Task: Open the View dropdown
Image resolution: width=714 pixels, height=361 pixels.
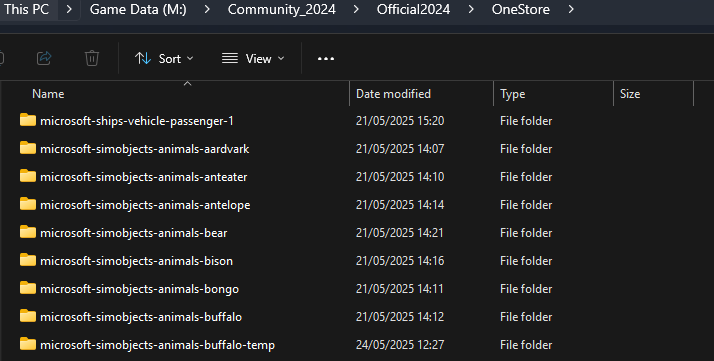Action: coord(253,59)
